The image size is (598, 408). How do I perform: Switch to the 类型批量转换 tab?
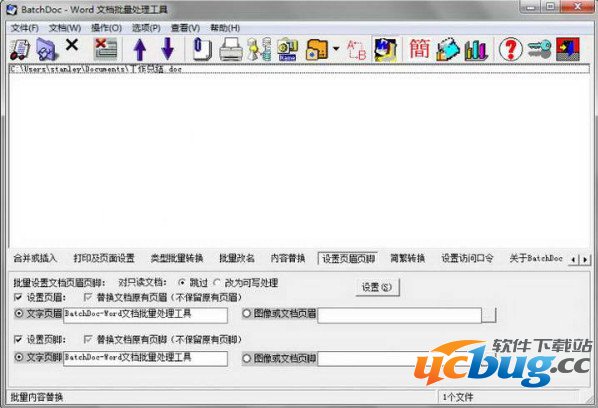tap(177, 258)
